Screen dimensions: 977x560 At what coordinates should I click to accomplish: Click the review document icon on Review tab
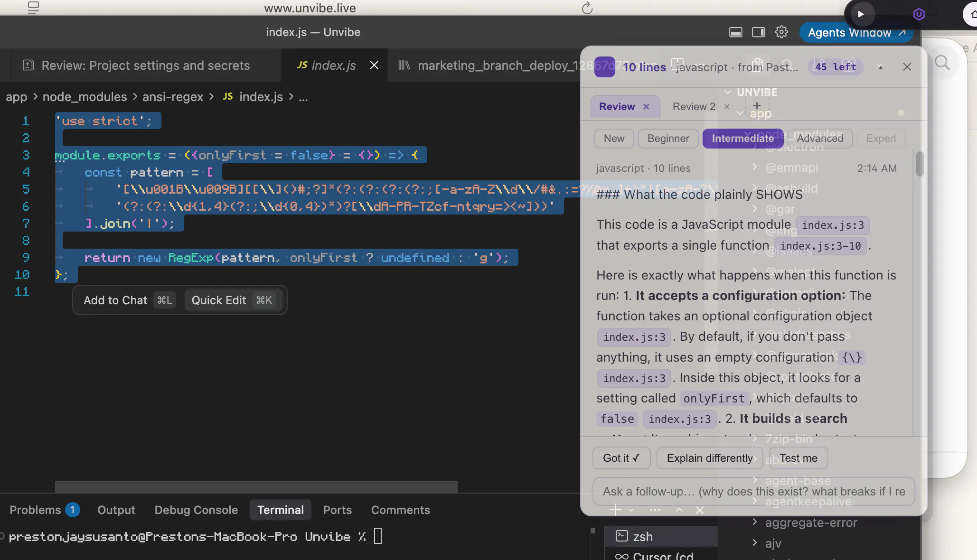[28, 65]
